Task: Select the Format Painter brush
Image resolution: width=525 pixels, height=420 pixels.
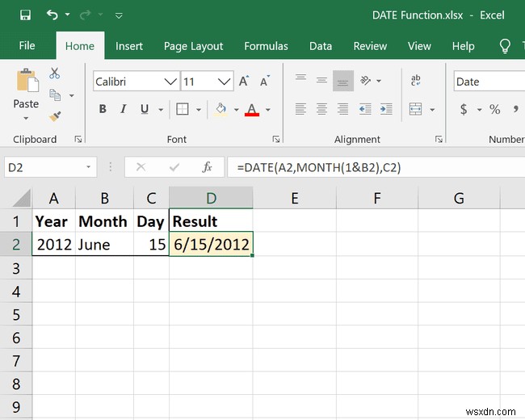Action: (55, 116)
